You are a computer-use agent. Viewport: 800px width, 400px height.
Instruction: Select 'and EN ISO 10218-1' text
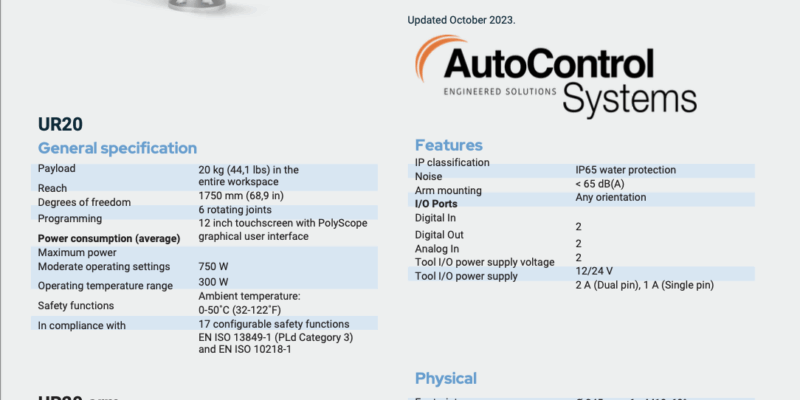click(245, 349)
